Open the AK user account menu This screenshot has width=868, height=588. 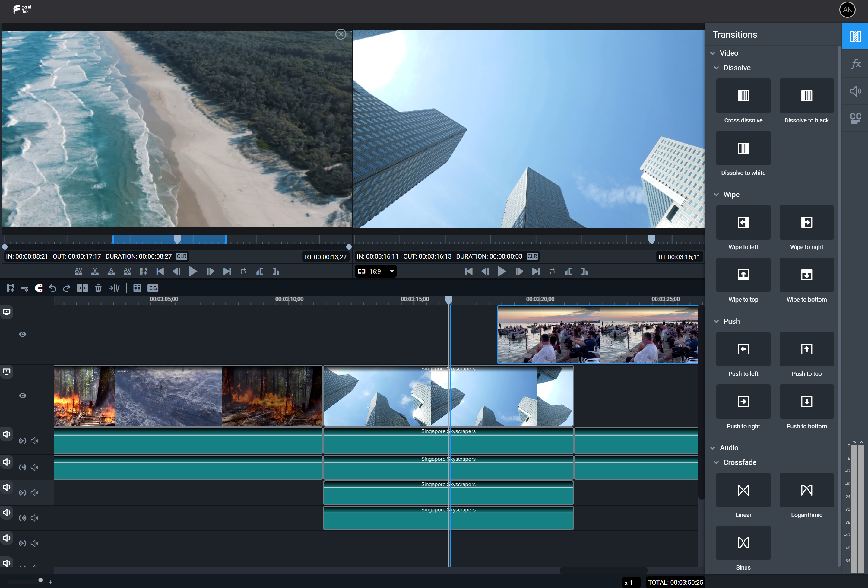click(x=847, y=10)
